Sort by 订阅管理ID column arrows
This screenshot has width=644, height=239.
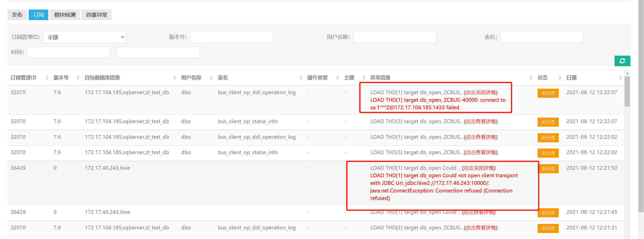[47, 78]
